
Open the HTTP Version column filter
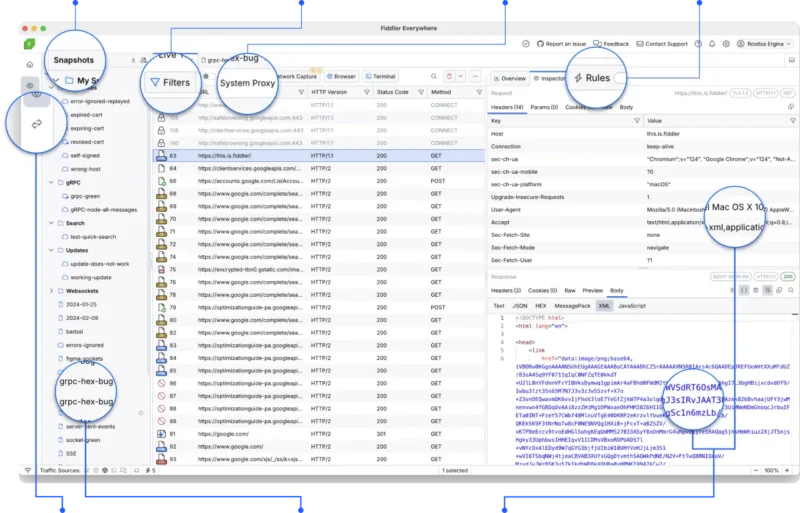[x=366, y=92]
